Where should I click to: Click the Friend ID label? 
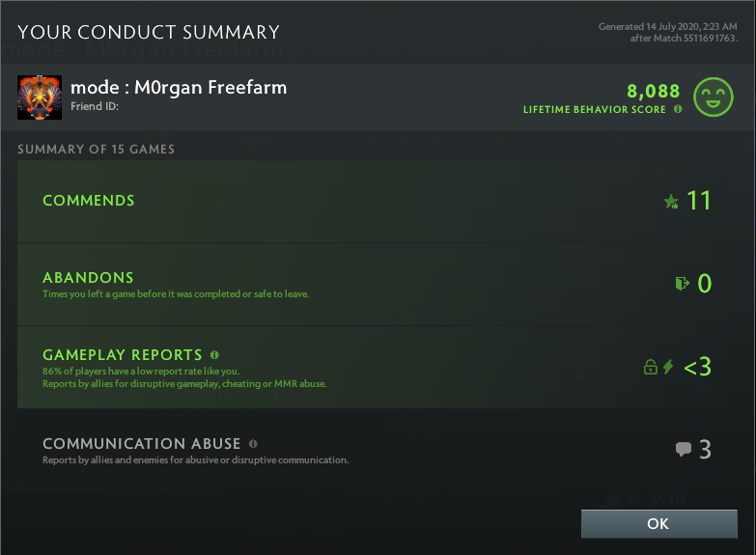coord(94,107)
